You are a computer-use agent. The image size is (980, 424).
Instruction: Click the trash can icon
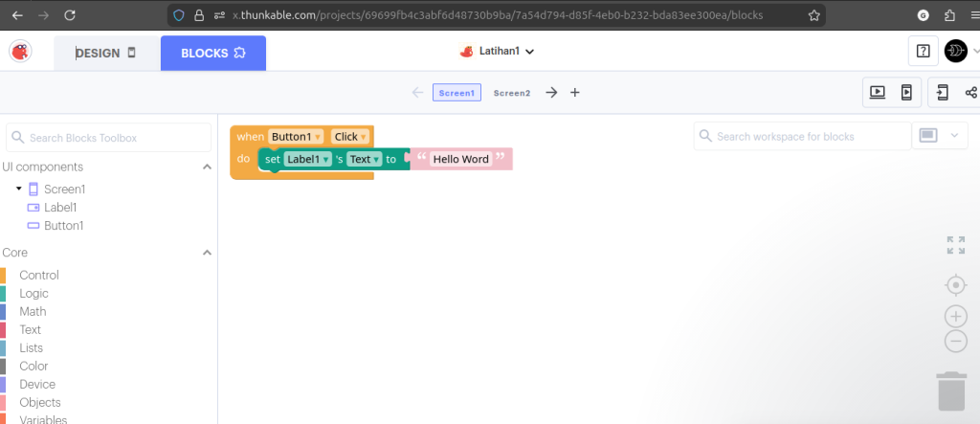click(950, 391)
